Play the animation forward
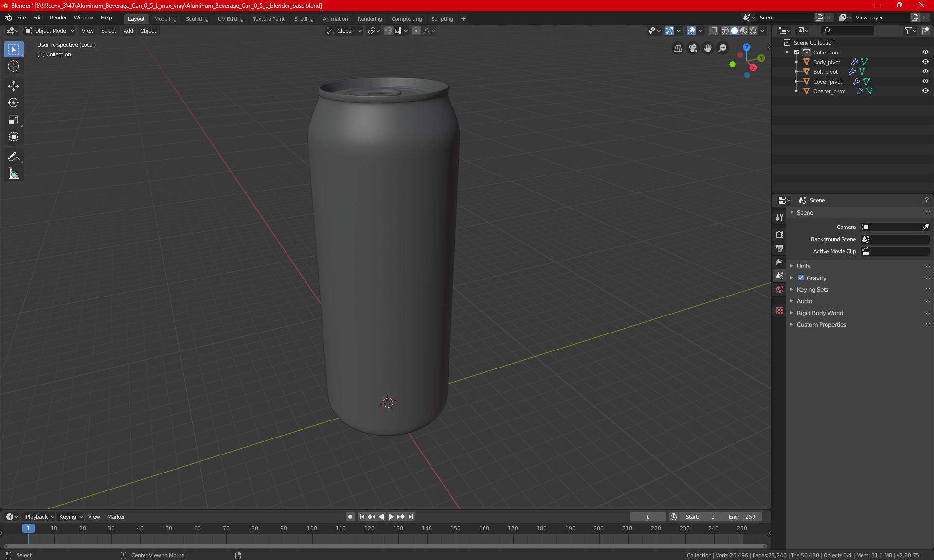Viewport: 934px width, 560px height. coord(391,517)
